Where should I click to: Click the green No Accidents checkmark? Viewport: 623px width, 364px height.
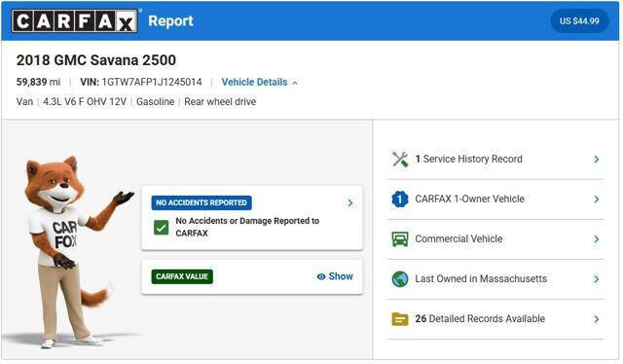click(x=161, y=228)
